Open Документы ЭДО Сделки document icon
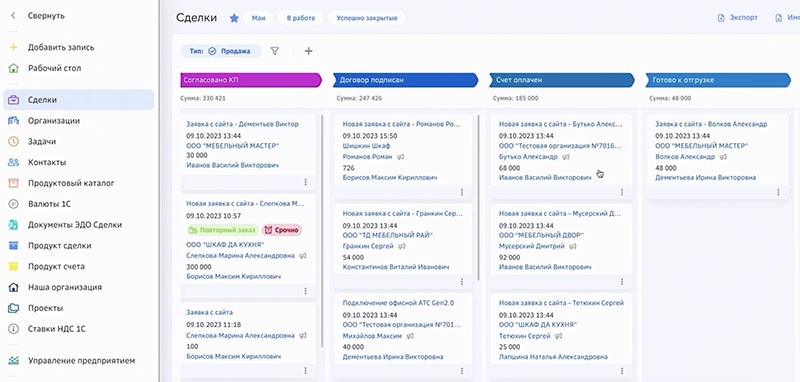 tap(13, 225)
